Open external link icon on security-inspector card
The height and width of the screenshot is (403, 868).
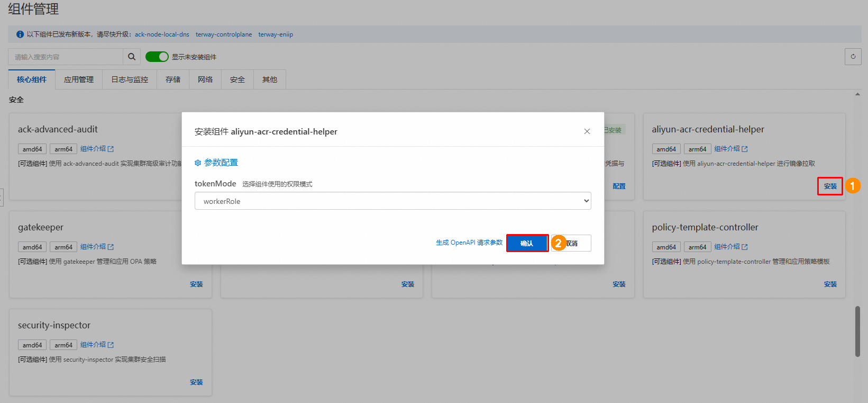click(111, 345)
